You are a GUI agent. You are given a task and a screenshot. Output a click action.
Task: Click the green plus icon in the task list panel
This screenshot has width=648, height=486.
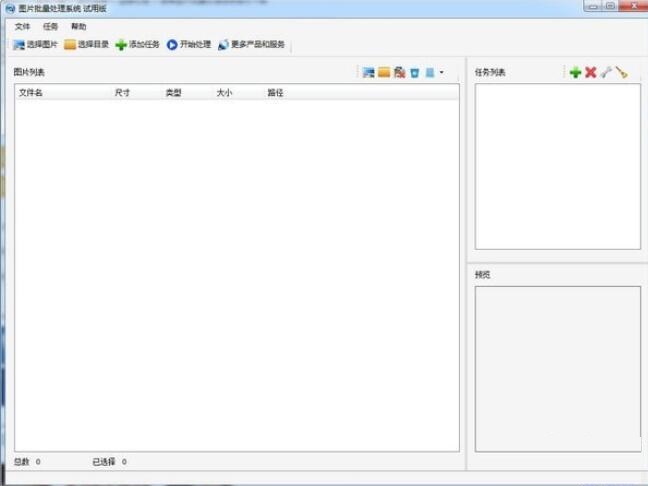click(575, 72)
